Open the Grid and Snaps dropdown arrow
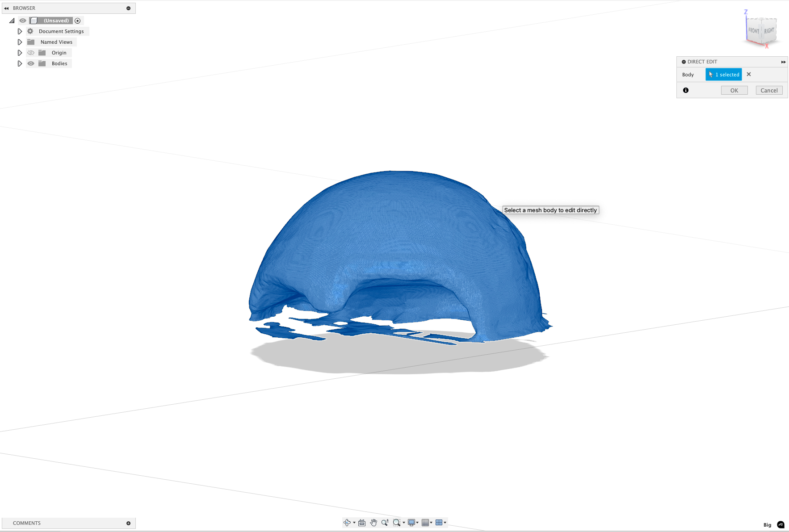Image resolution: width=789 pixels, height=532 pixels. (x=431, y=523)
